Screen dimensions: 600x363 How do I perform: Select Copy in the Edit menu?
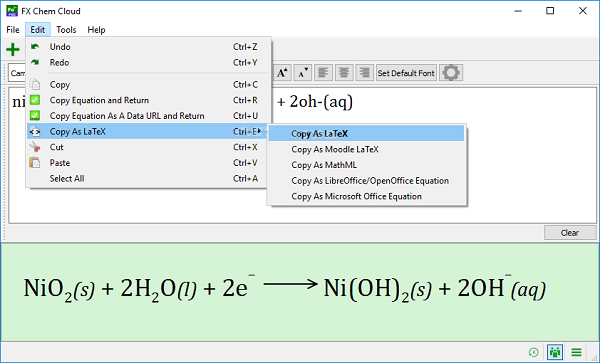(148, 84)
